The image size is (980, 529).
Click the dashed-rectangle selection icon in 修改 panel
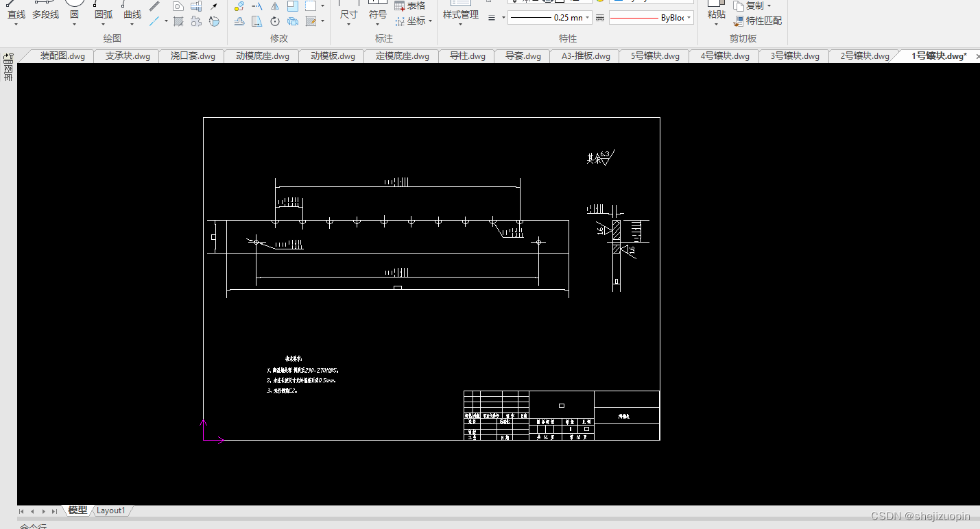click(x=311, y=5)
